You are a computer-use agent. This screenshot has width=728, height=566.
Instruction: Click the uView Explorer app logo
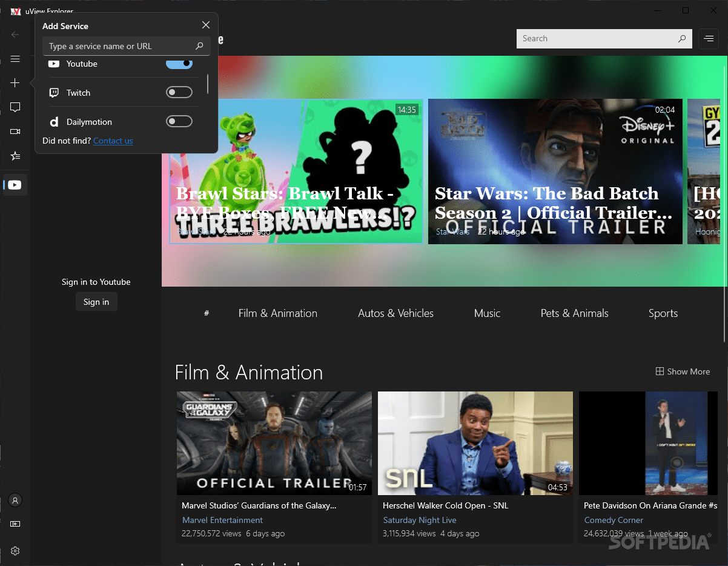[16, 11]
